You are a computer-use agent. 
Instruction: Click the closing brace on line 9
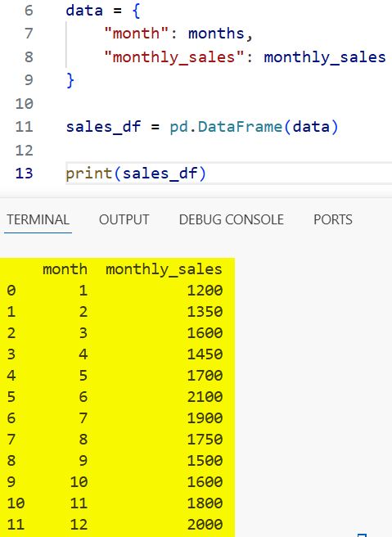(70, 80)
